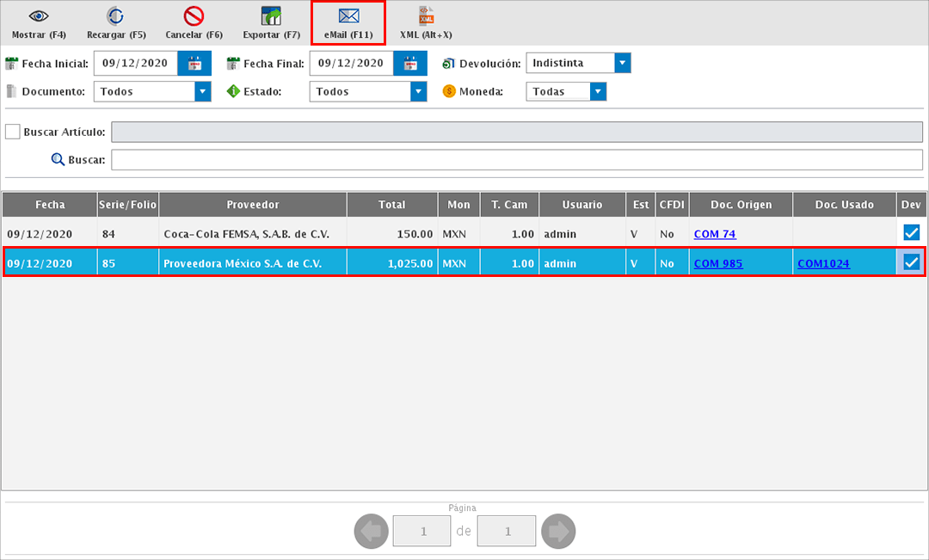Send the document via eMail (F11)
This screenshot has width=929, height=560.
coord(348,16)
